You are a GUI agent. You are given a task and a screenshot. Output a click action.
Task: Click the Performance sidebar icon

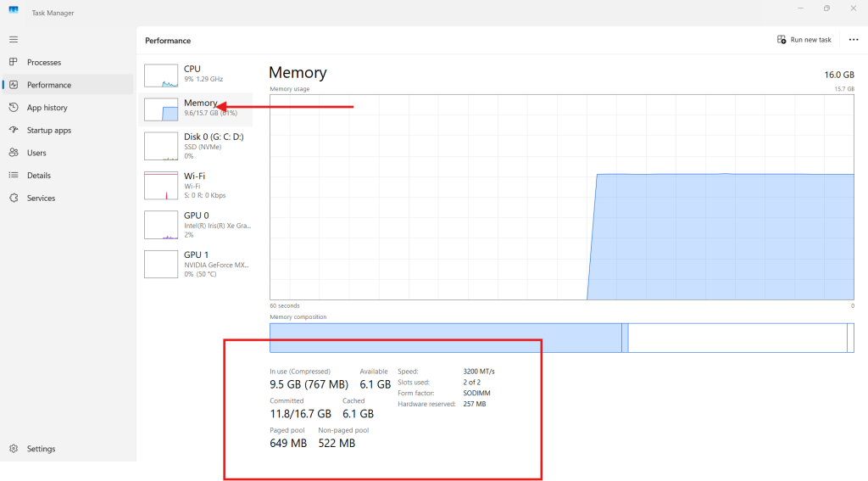(x=14, y=85)
